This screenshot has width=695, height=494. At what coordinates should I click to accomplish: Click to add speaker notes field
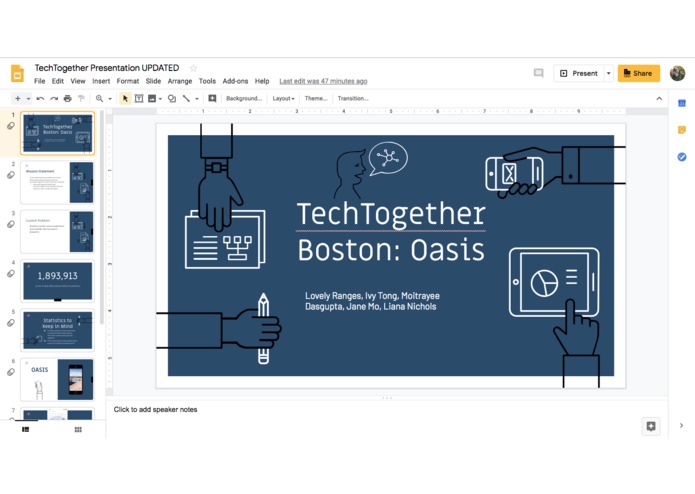coord(155,409)
